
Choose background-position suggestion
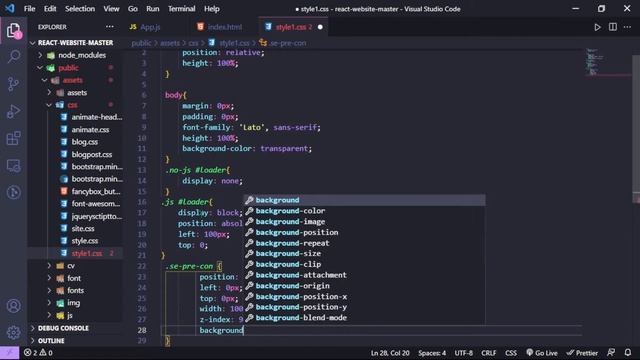pyautogui.click(x=364, y=232)
